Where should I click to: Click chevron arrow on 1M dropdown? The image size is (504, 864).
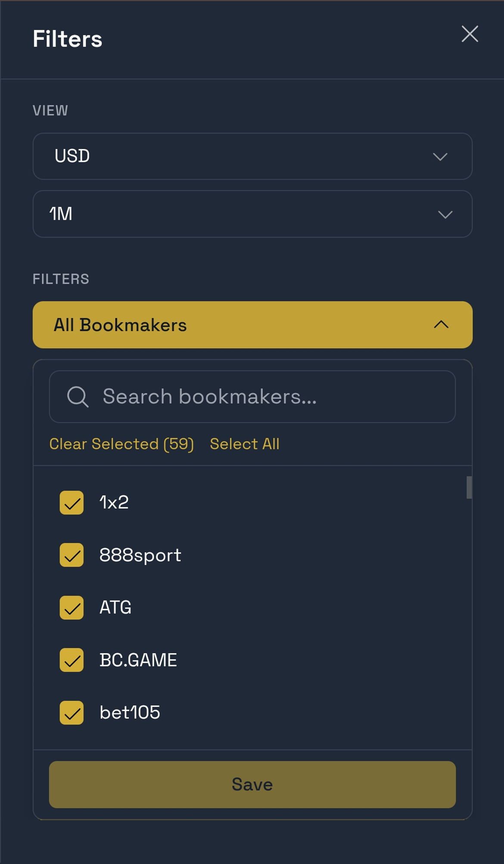(x=445, y=214)
